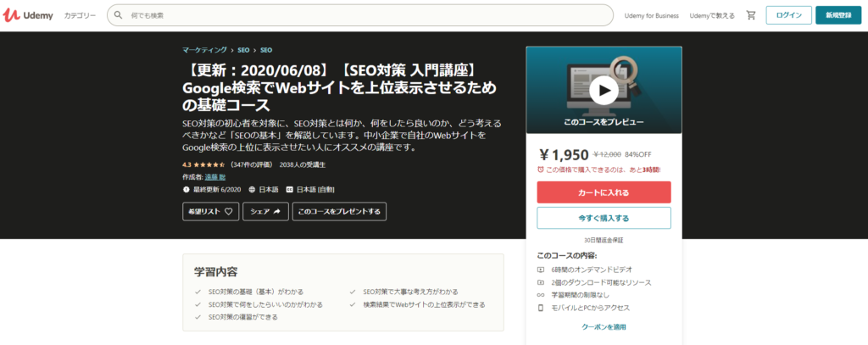
Task: Click the share arrow icon on シェア
Action: click(x=277, y=212)
